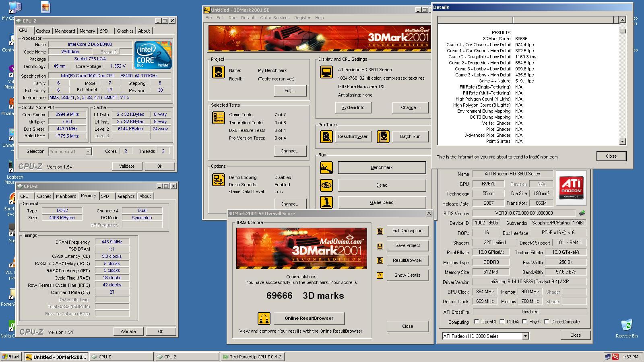Click the Online ResultBrowser podium icon
Screen dimensions: 644x362
(264, 319)
